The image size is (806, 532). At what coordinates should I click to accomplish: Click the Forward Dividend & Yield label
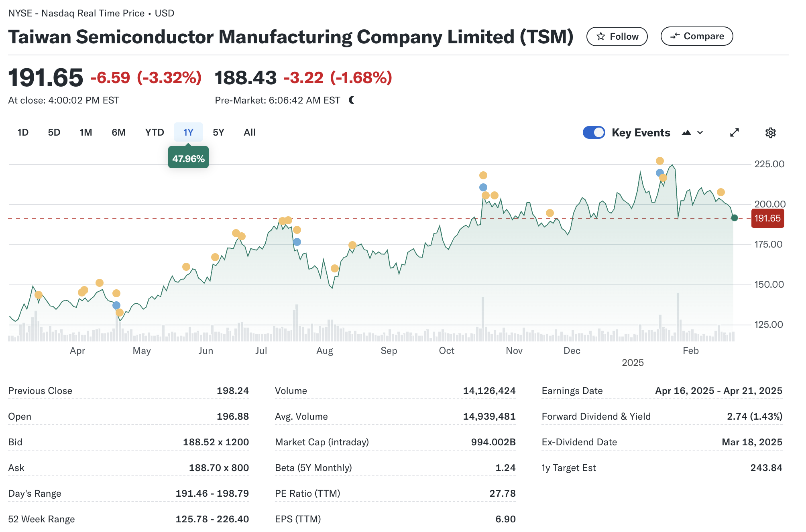coord(596,416)
